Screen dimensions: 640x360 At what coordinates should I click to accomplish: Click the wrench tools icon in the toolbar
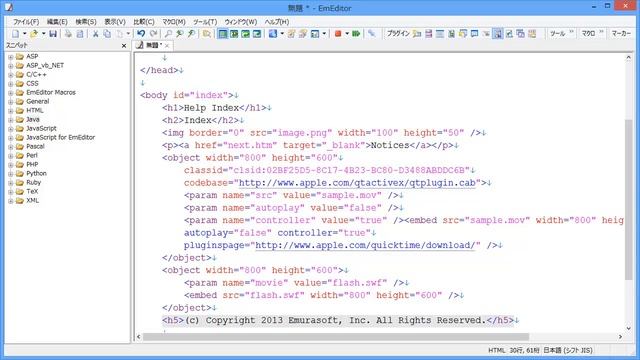tap(371, 34)
